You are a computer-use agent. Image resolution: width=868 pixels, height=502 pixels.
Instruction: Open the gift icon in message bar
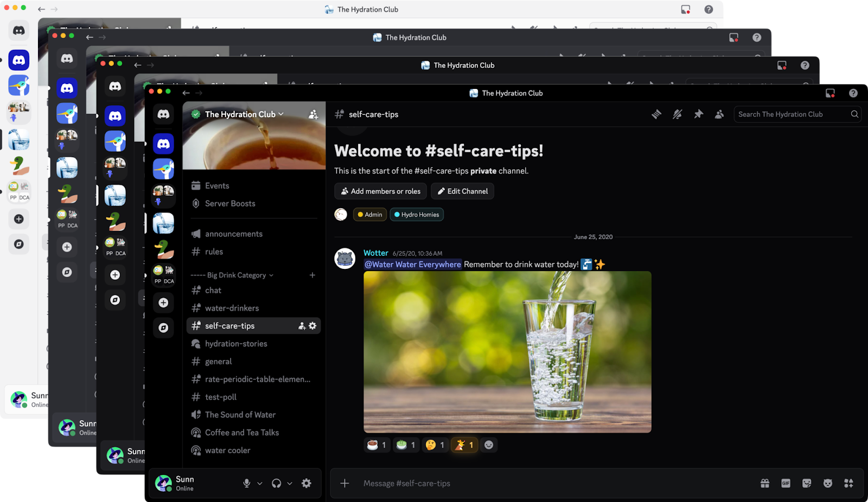tap(764, 482)
